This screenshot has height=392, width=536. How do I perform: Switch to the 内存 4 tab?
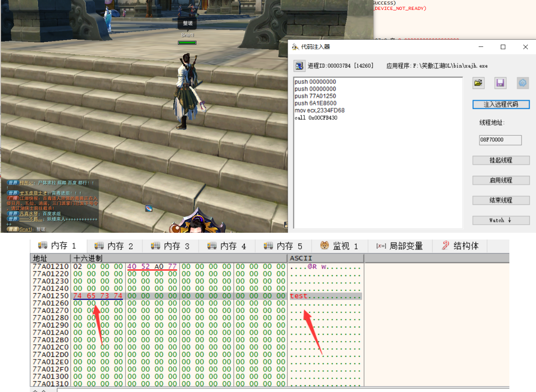(x=226, y=246)
